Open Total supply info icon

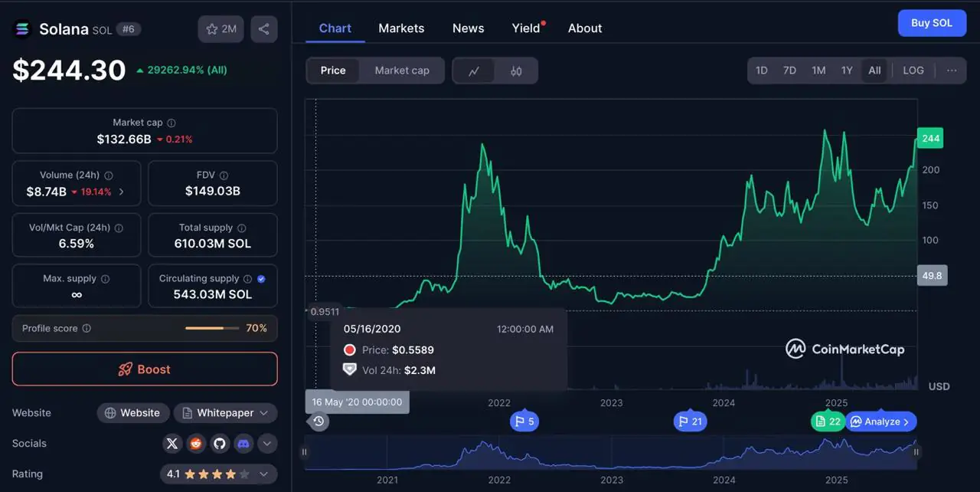point(242,228)
